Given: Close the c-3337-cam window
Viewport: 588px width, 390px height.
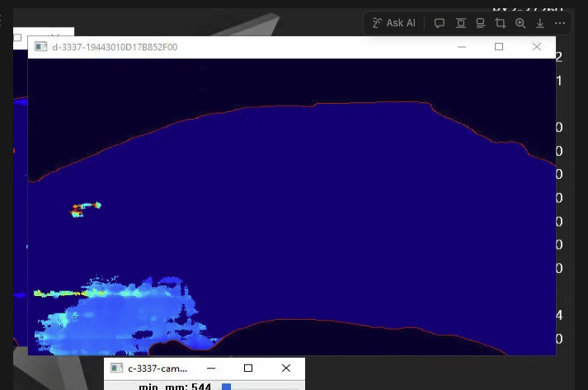Looking at the screenshot, I should [286, 369].
